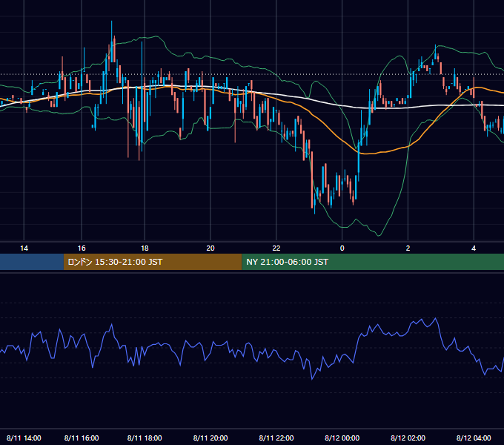
Task: Click the 22 hour label on price chart axis
Action: pos(276,248)
